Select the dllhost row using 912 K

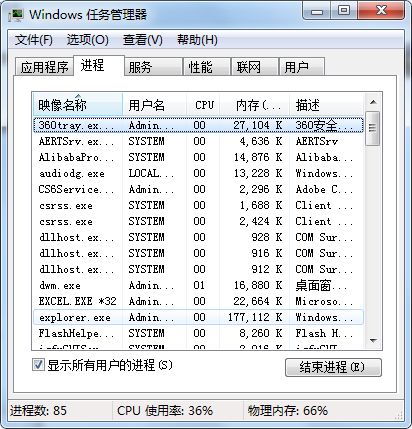pos(198,269)
